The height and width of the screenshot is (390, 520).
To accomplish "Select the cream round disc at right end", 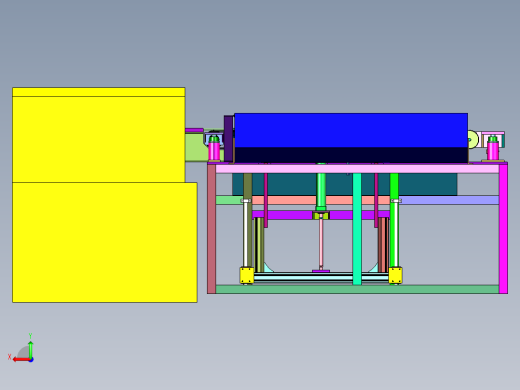I will tap(473, 139).
